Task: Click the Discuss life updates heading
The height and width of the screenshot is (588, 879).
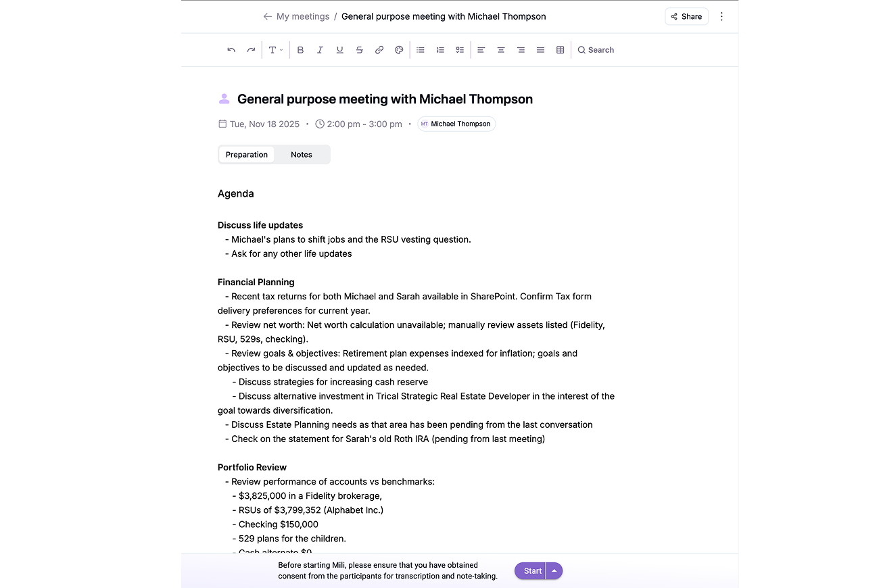Action: pos(260,225)
